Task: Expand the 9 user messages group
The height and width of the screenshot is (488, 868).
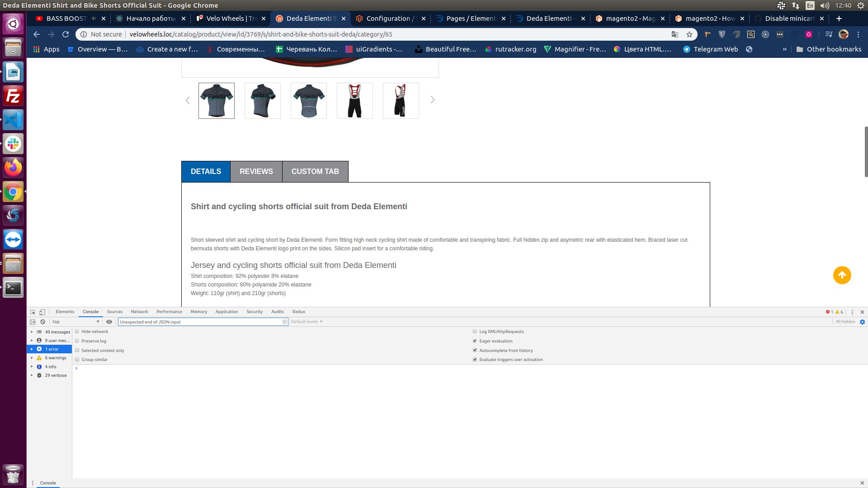Action: [32, 340]
